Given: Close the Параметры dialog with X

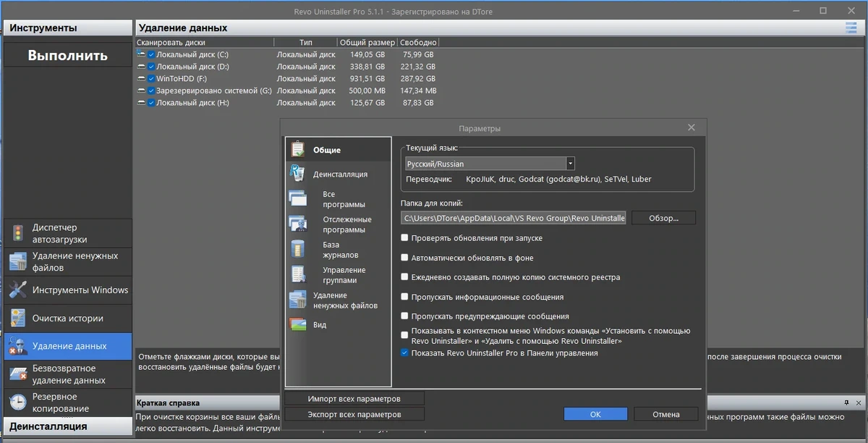Looking at the screenshot, I should click(692, 127).
